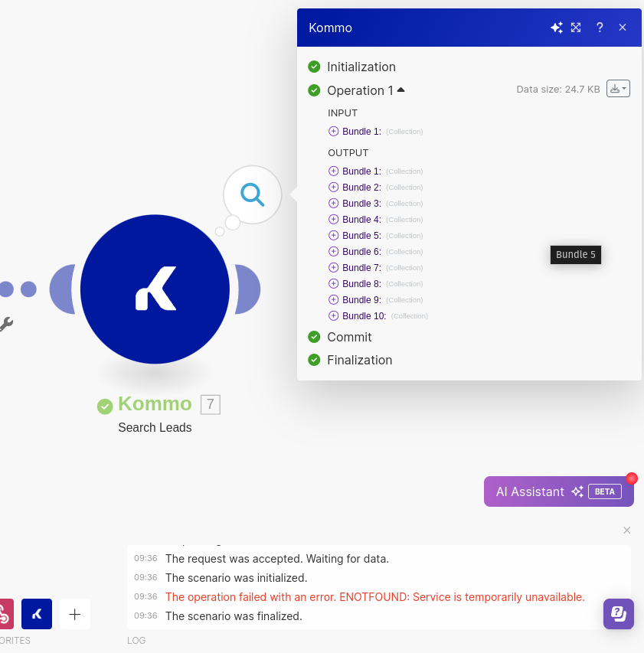Click the Data size 24.7 KB label
This screenshot has height=653, width=644.
[x=558, y=89]
